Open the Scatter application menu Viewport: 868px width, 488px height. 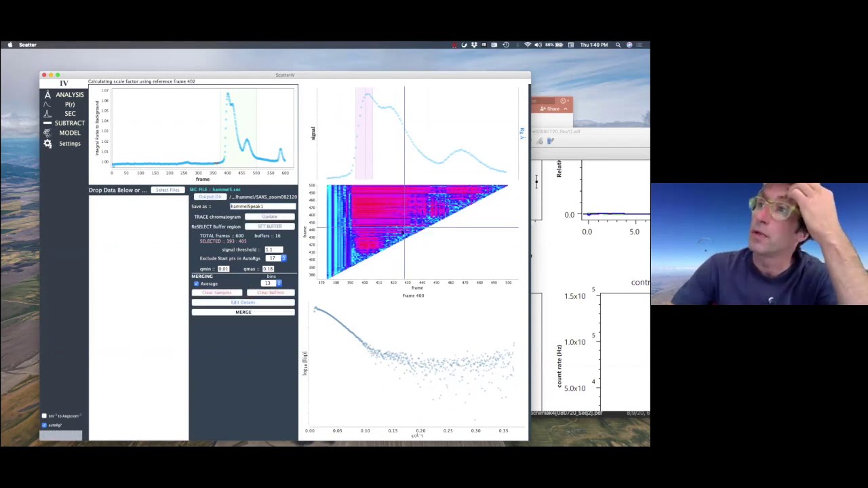click(x=28, y=45)
